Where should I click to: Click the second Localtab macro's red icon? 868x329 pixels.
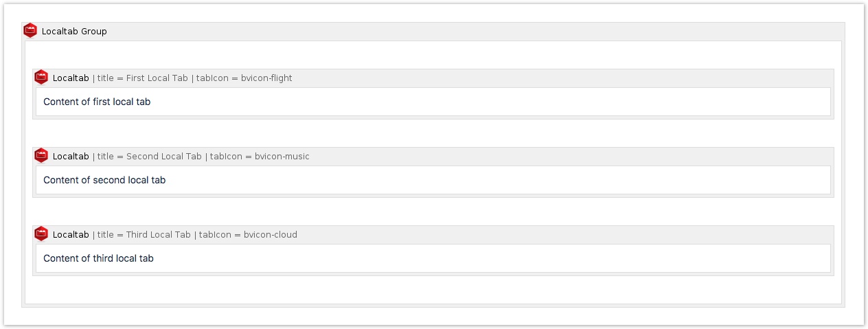(41, 156)
